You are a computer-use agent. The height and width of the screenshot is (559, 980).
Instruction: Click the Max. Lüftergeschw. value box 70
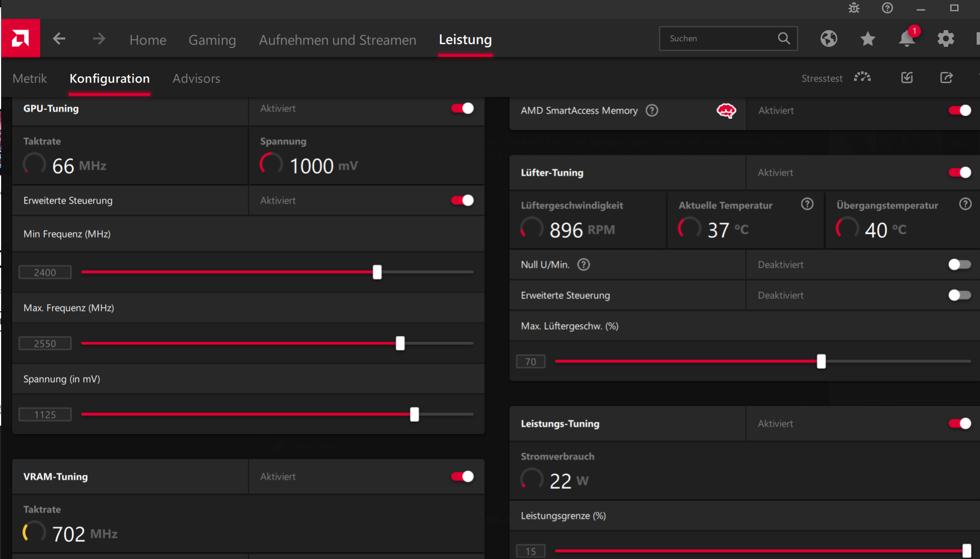point(531,362)
